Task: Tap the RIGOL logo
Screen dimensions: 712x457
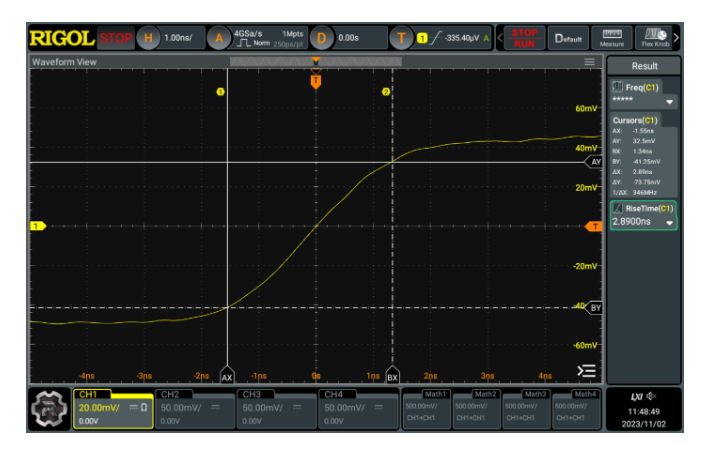Action: (62, 38)
